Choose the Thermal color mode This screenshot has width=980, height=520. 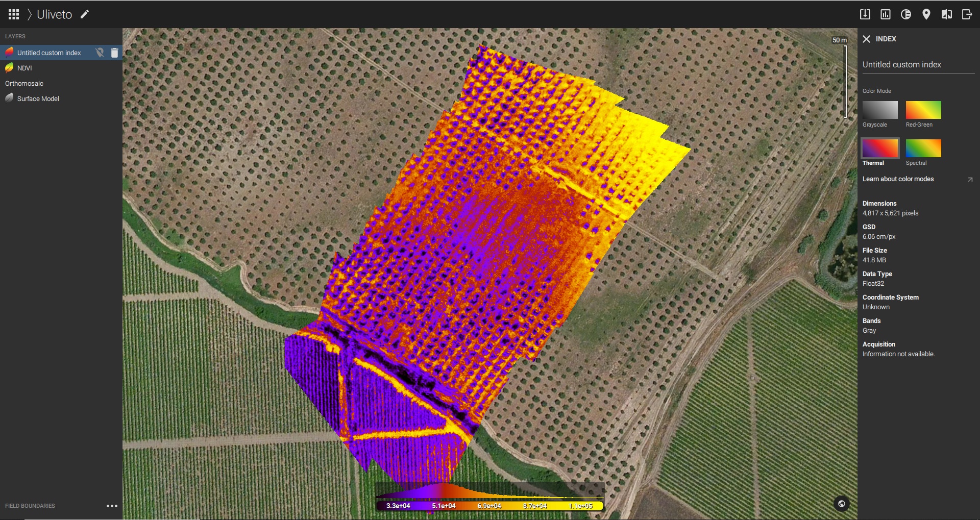click(x=880, y=148)
